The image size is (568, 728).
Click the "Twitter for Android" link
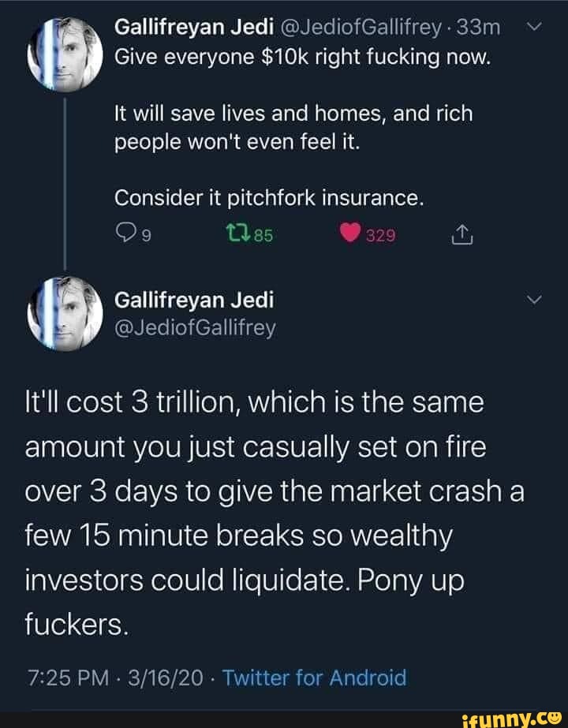tap(316, 678)
